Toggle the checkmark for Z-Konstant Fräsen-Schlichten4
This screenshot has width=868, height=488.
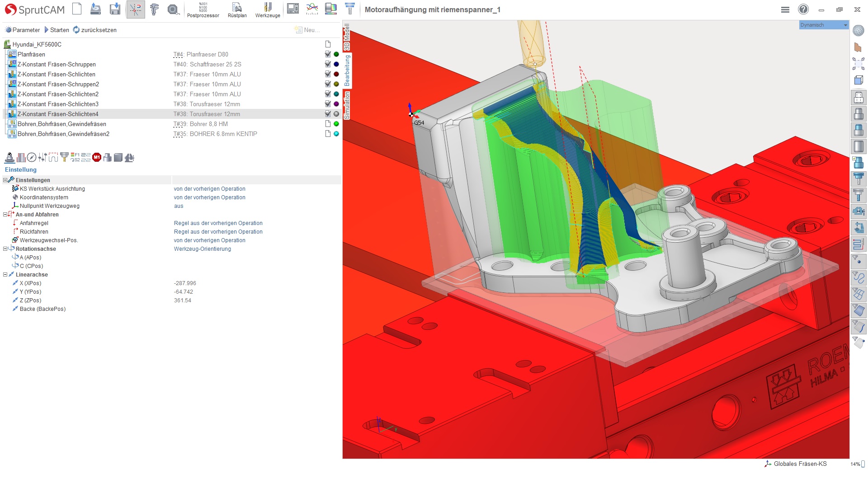tap(328, 114)
